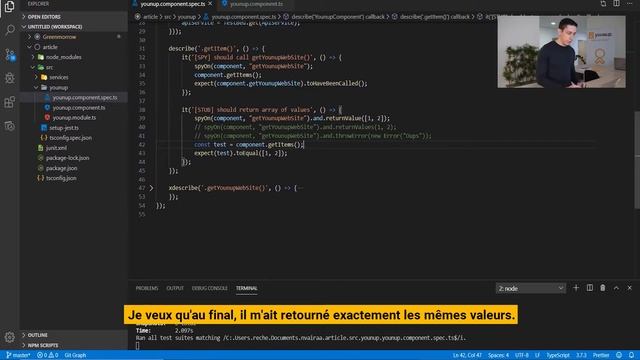Collapse the younup folder

58,87
